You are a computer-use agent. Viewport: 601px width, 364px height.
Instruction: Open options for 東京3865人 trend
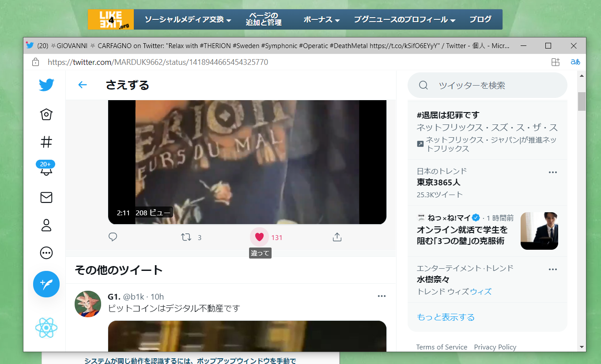click(552, 173)
